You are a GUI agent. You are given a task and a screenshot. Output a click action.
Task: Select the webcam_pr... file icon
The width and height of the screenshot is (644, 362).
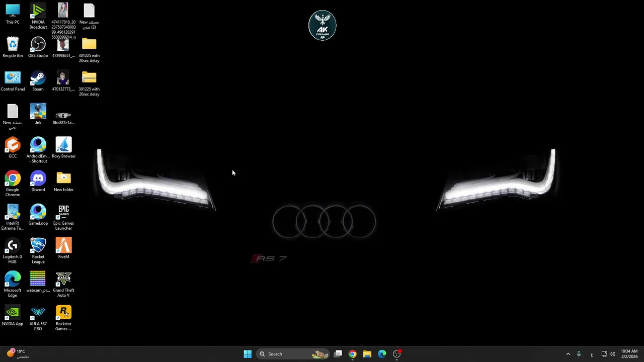point(38,283)
